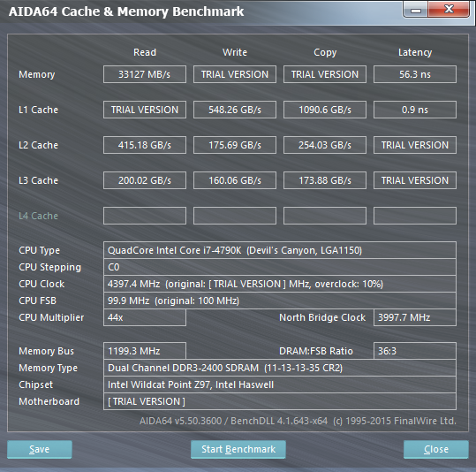The image size is (476, 472).
Task: Click the greyed L4 Cache label
Action: coord(38,216)
